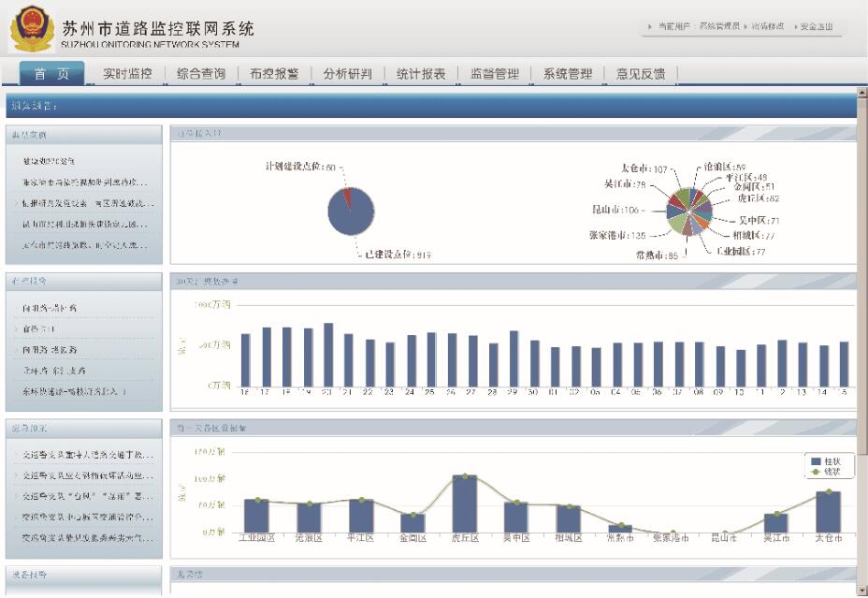Open the 首页 tab

coord(51,74)
